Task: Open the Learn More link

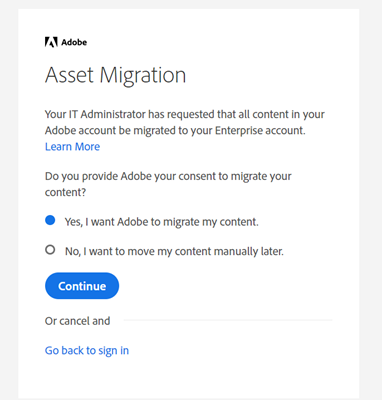Action: click(72, 147)
